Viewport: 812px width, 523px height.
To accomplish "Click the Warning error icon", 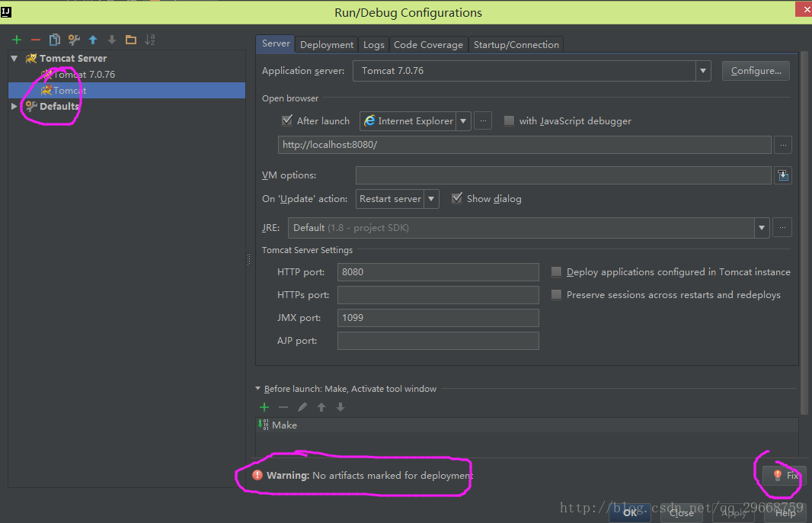I will coord(257,475).
